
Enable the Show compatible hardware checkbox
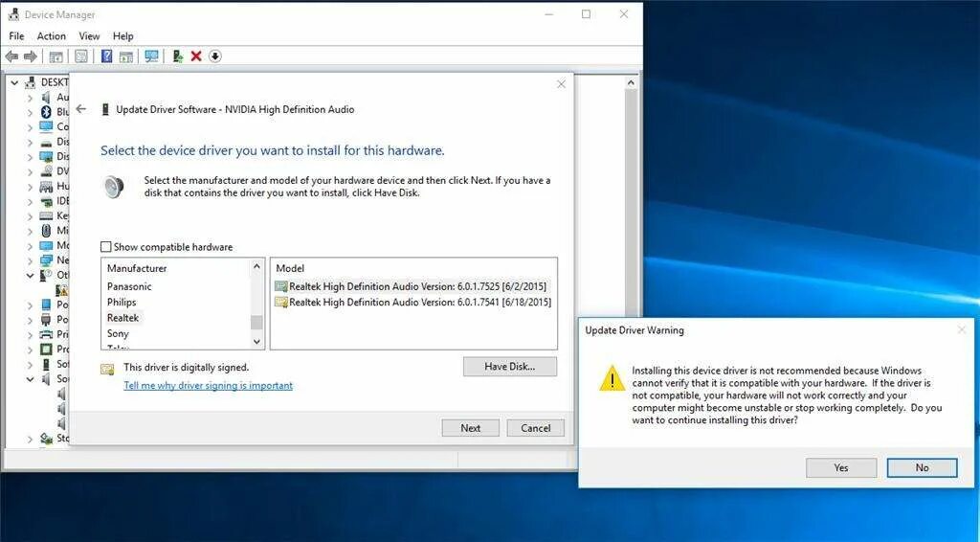pos(105,247)
